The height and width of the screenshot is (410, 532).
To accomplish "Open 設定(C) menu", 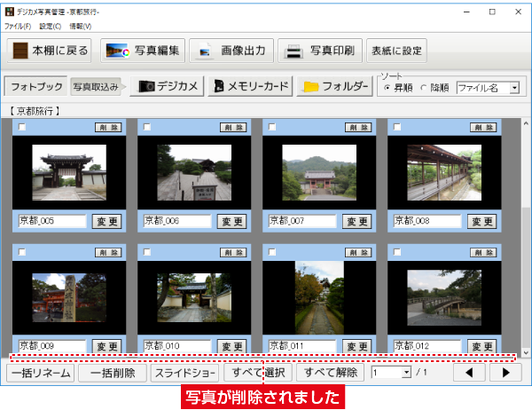I will point(51,27).
